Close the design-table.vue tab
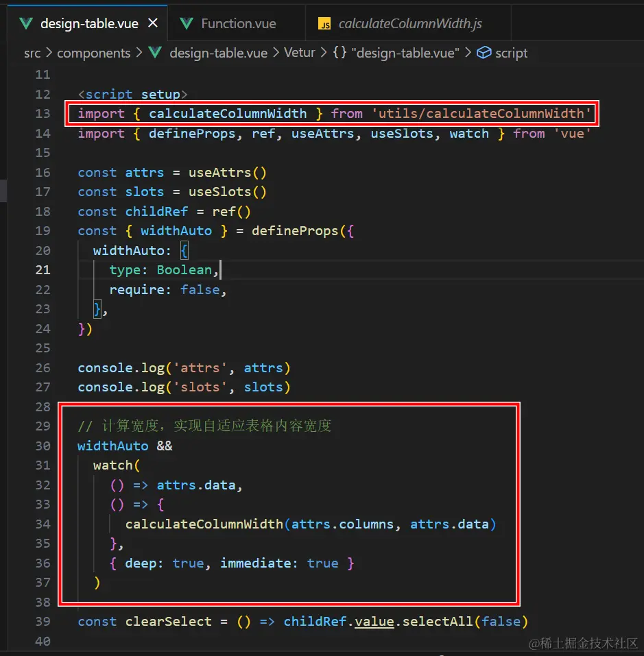The width and height of the screenshot is (644, 656). tap(153, 23)
